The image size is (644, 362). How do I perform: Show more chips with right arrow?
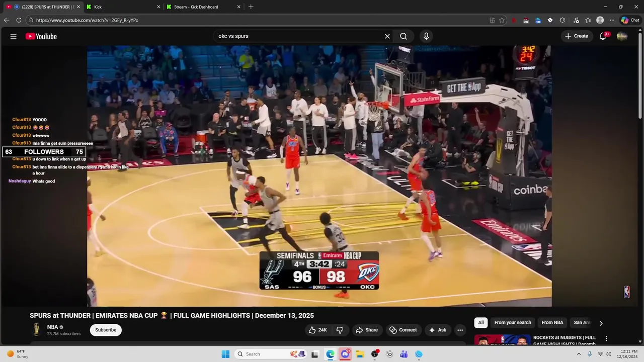(x=601, y=323)
